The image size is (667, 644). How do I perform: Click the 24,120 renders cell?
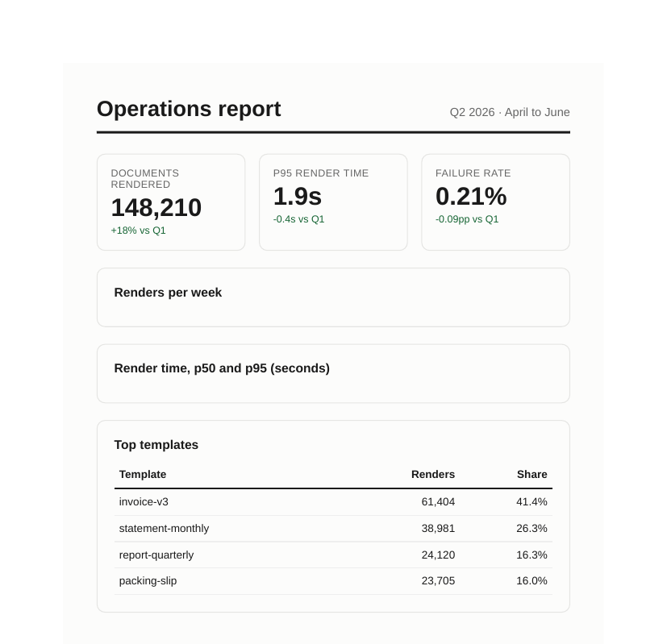438,555
